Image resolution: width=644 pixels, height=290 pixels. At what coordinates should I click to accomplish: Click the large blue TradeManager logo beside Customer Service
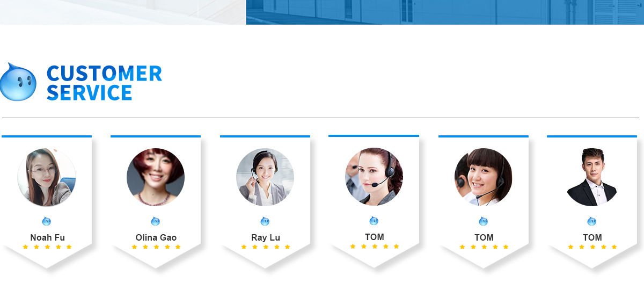tap(18, 82)
